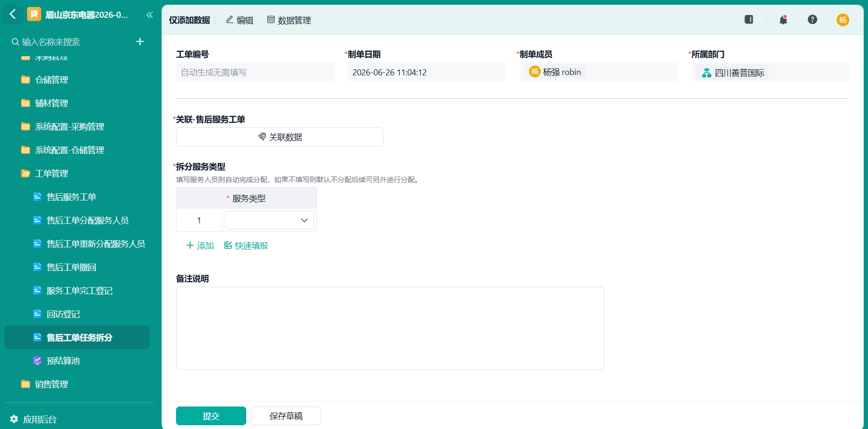The image size is (868, 429).
Task: Click the 服务类型 column header
Action: pos(270,198)
